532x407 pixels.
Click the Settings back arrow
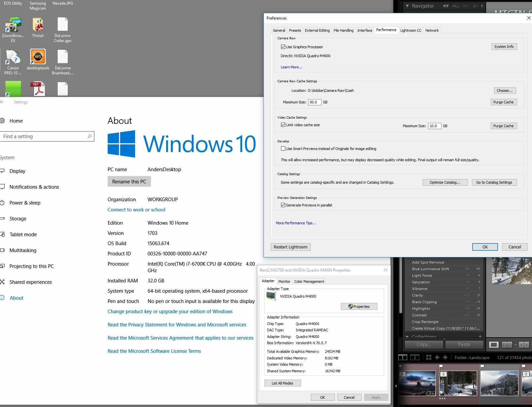2,102
